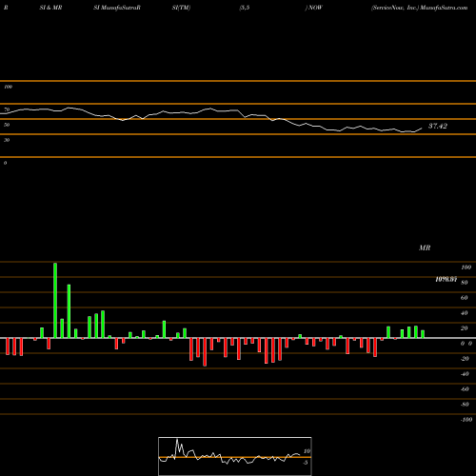The width and height of the screenshot is (476, 476).
Task: Click the RSI axis label 30
Action: coord(7,140)
